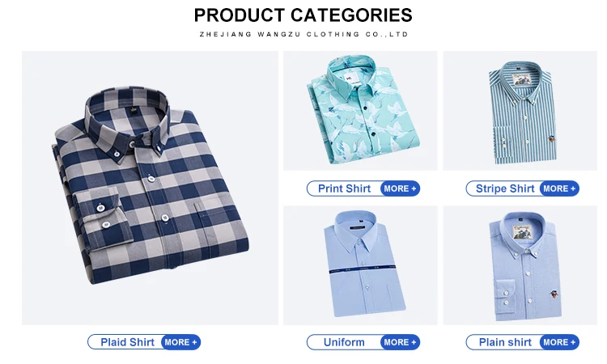The width and height of the screenshot is (607, 364).
Task: Open the Plain shirt product image
Action: (x=520, y=265)
